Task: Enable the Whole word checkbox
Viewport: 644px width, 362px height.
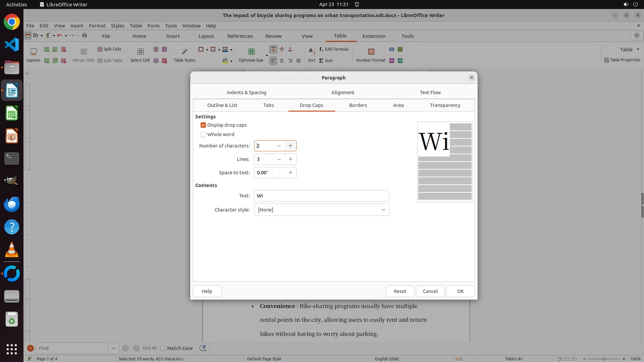Action: (203, 134)
